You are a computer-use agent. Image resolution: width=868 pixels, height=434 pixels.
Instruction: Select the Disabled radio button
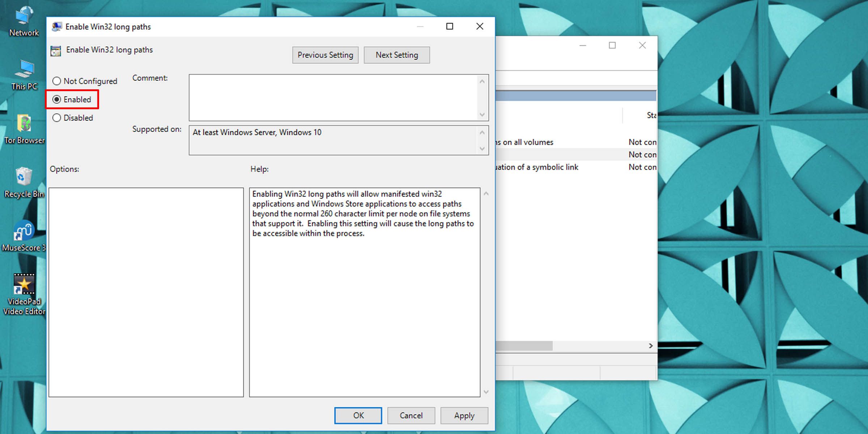point(57,118)
